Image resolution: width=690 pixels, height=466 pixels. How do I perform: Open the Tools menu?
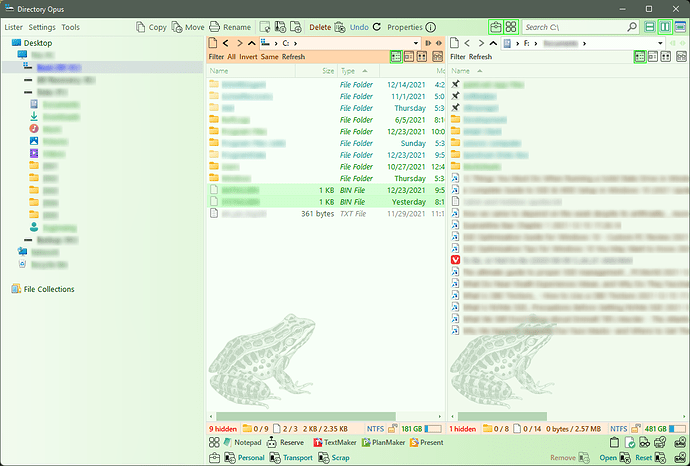pyautogui.click(x=70, y=27)
